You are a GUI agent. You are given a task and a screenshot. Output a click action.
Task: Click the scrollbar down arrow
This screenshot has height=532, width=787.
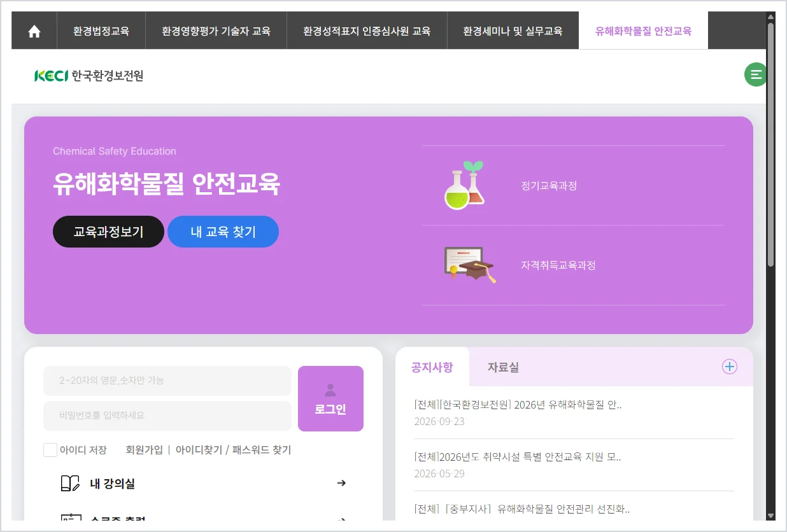(770, 515)
